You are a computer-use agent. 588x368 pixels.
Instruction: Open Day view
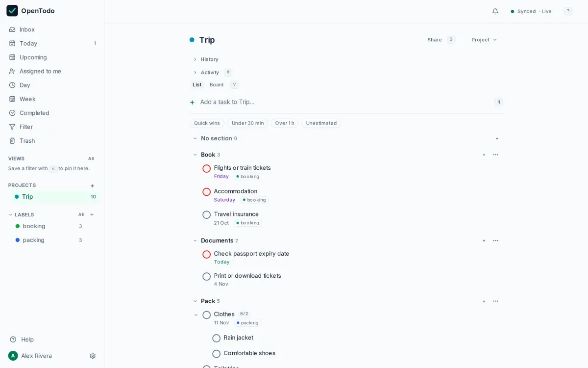[52, 85]
